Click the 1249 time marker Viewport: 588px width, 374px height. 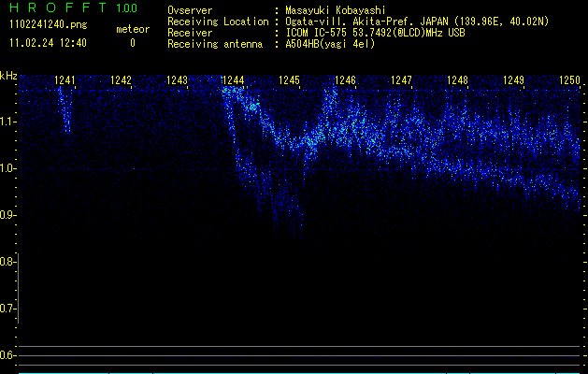tap(514, 80)
